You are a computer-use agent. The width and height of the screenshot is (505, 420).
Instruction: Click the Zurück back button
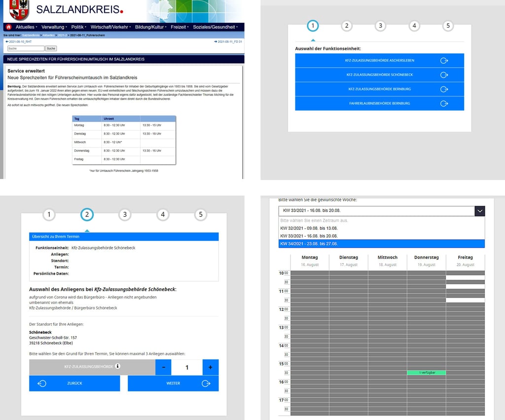tap(74, 383)
